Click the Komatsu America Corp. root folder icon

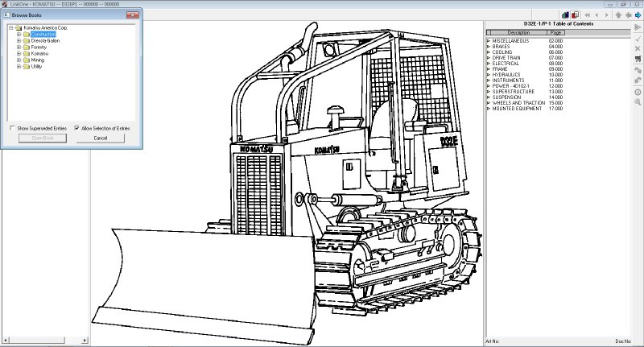(x=19, y=28)
